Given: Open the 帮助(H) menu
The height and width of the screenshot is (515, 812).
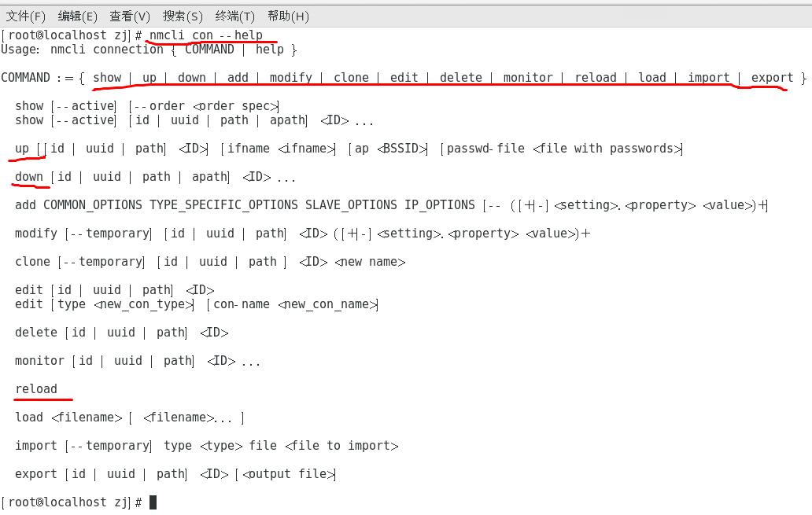Looking at the screenshot, I should click(x=288, y=16).
